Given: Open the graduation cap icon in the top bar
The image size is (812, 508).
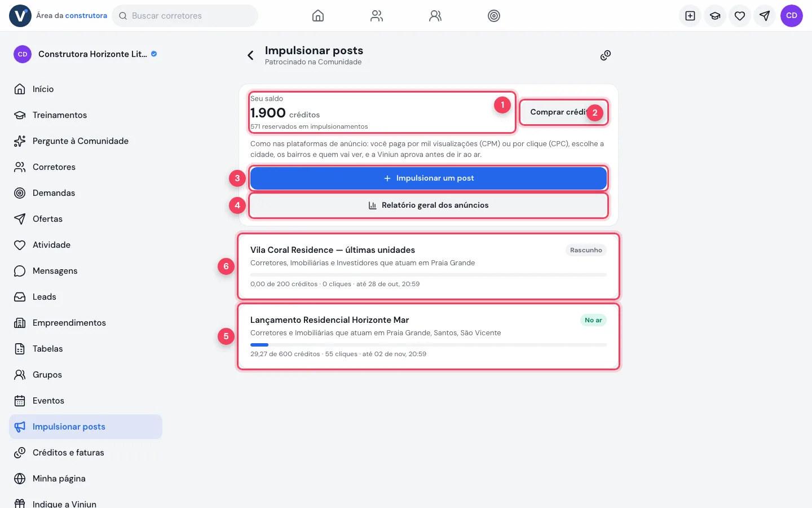Looking at the screenshot, I should click(715, 16).
